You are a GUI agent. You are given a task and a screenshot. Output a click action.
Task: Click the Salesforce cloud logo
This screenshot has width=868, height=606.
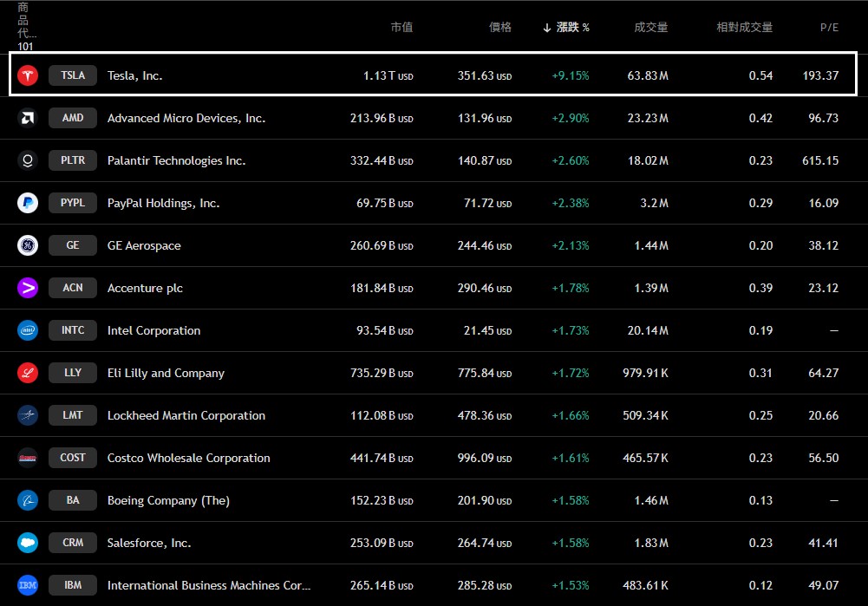[x=28, y=543]
